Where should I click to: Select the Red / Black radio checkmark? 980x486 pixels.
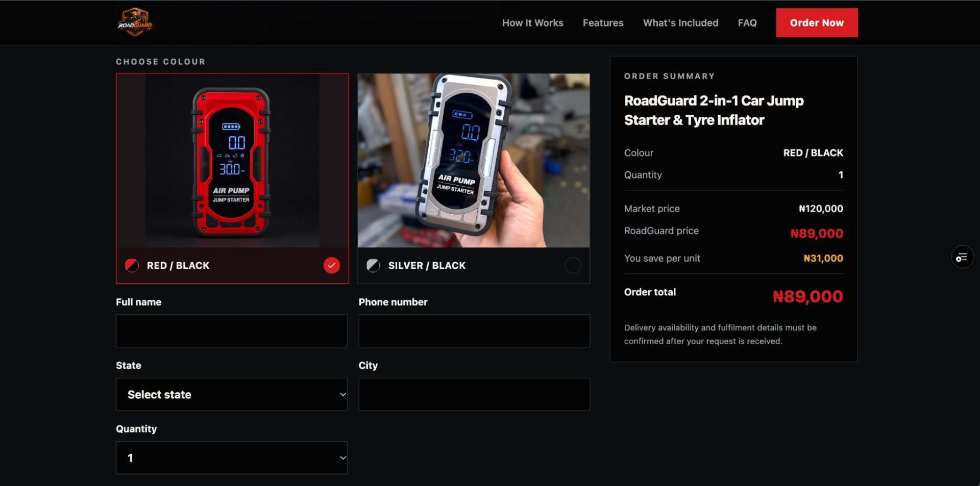(x=332, y=265)
